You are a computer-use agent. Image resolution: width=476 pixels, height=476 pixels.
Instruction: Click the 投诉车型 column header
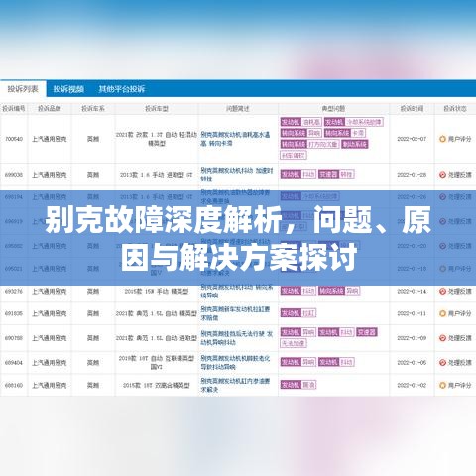157,108
